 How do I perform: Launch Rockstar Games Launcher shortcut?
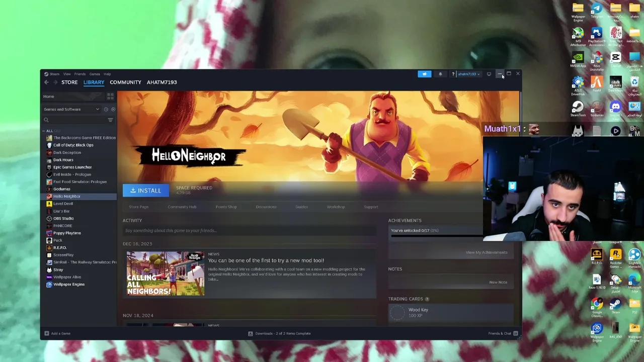click(615, 258)
